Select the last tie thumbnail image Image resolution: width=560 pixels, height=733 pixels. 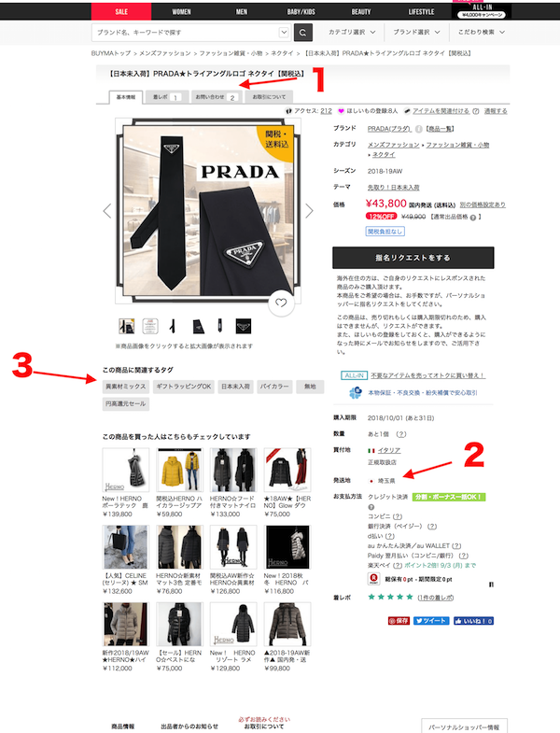[243, 326]
